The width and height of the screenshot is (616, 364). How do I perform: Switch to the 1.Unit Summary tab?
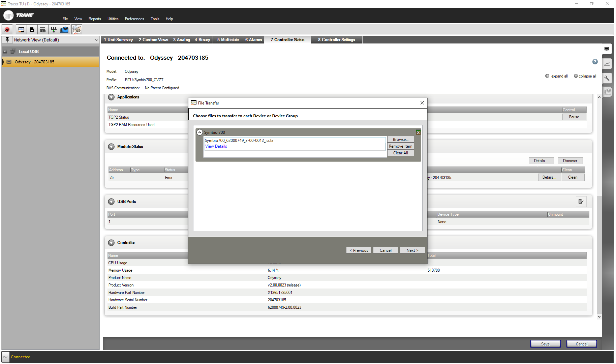[x=118, y=40]
